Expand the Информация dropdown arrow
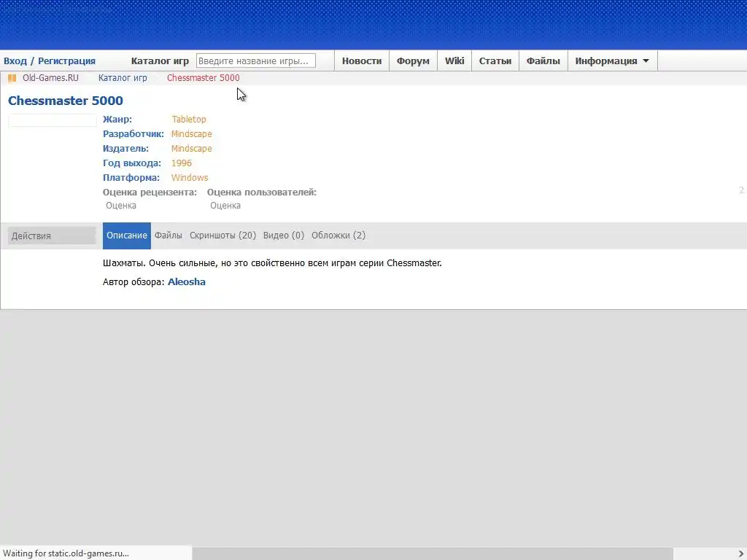Viewport: 747px width, 560px height. coord(646,61)
